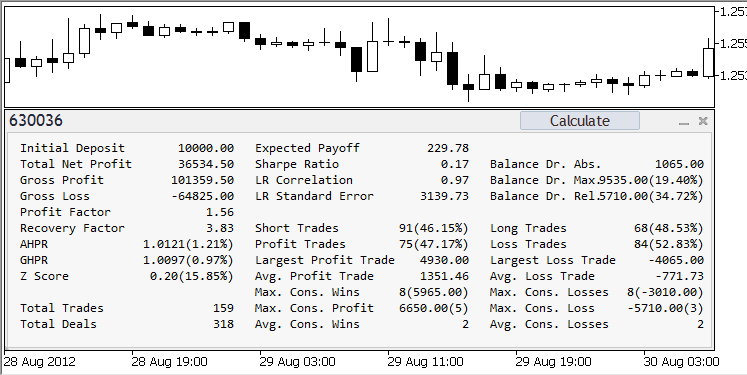The image size is (747, 375).
Task: Click the 29 Aug 19:00 time axis label
Action: [x=554, y=362]
